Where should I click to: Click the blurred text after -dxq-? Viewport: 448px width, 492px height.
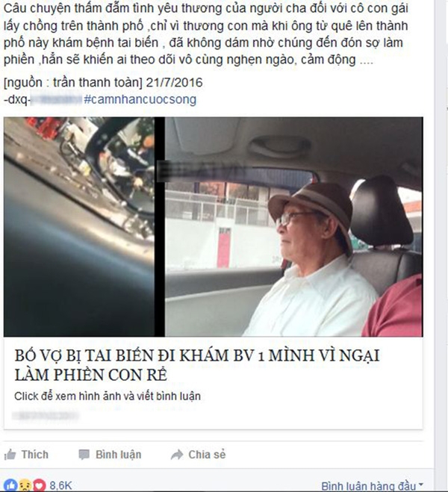(57, 99)
